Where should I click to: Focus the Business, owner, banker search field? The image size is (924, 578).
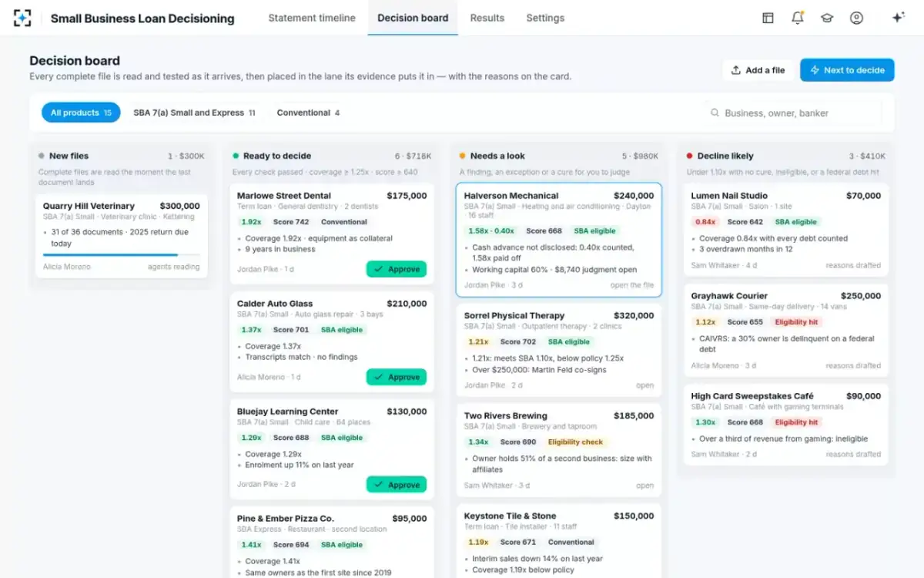(x=794, y=113)
